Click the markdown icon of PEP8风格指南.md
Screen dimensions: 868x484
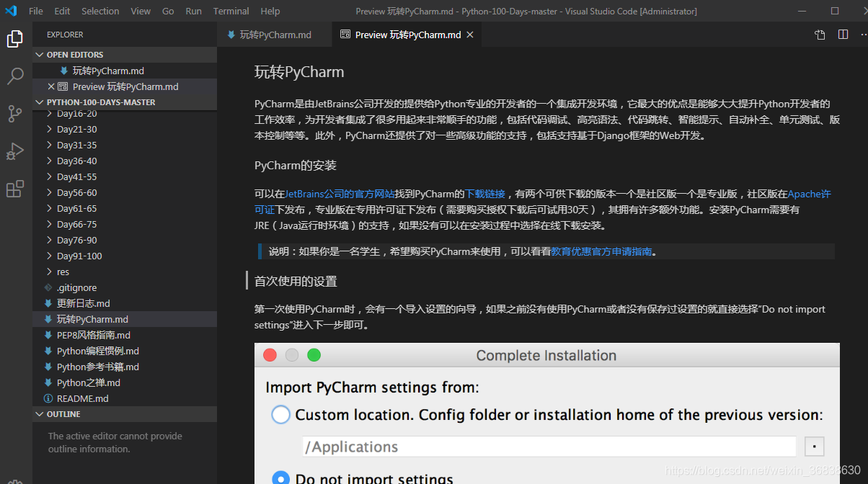tap(48, 335)
